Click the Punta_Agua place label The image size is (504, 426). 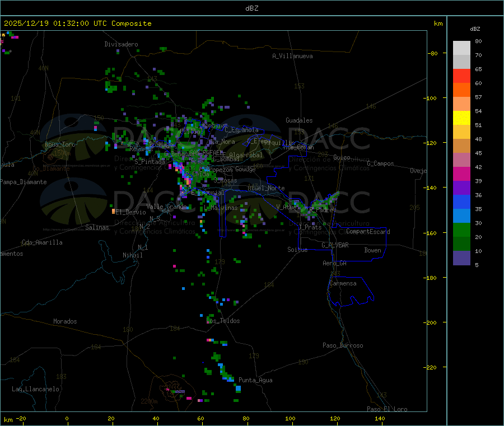click(x=255, y=380)
